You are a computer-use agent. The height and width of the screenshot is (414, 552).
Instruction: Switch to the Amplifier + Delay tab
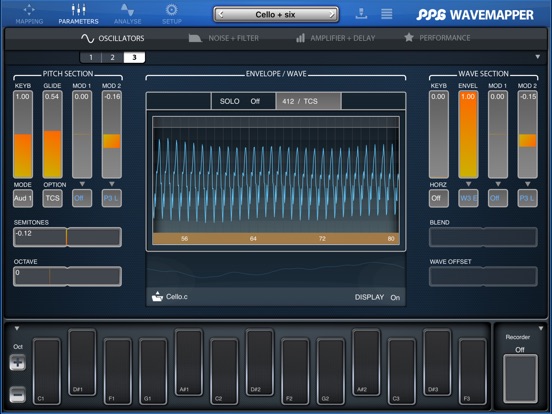[335, 38]
